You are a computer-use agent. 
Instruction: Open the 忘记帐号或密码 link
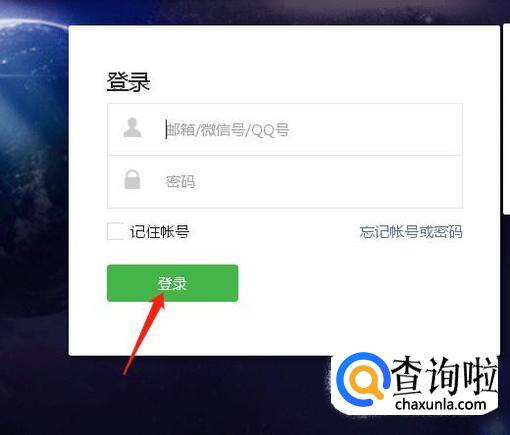411,232
